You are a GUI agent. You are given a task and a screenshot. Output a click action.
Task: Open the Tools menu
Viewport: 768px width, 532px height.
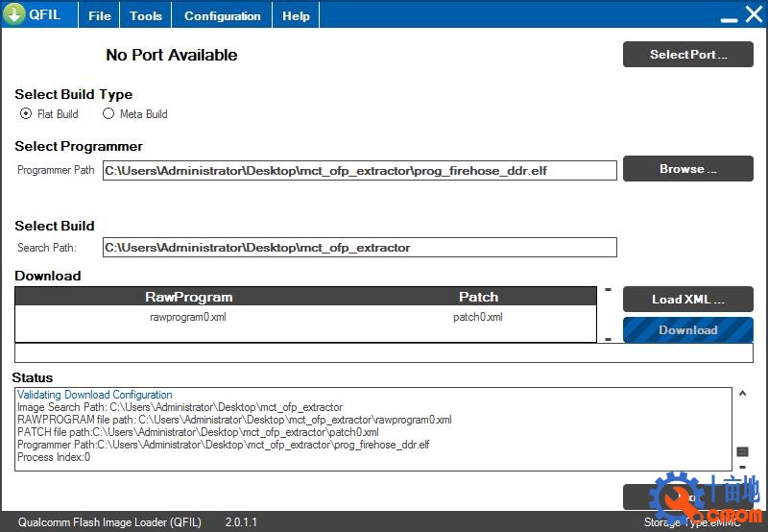[146, 16]
